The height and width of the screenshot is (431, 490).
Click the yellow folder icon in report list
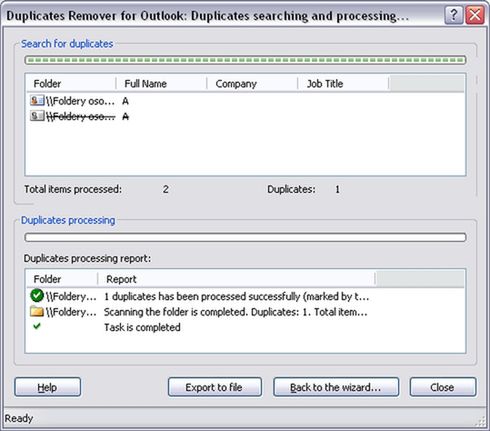(x=37, y=312)
